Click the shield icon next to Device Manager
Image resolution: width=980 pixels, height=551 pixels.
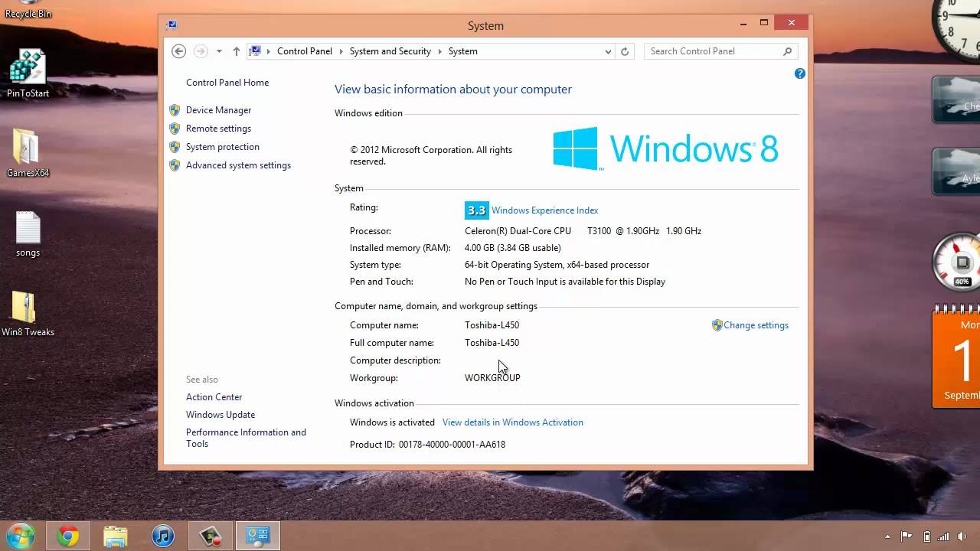click(175, 110)
